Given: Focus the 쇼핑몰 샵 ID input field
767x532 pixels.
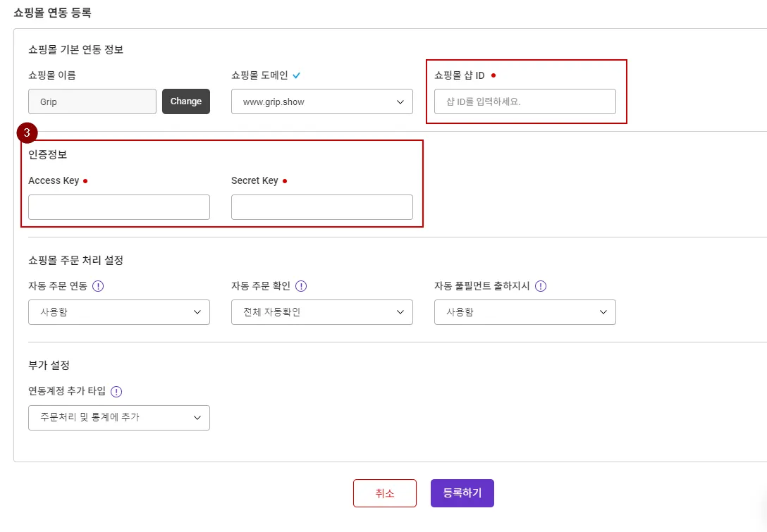Looking at the screenshot, I should [x=524, y=101].
